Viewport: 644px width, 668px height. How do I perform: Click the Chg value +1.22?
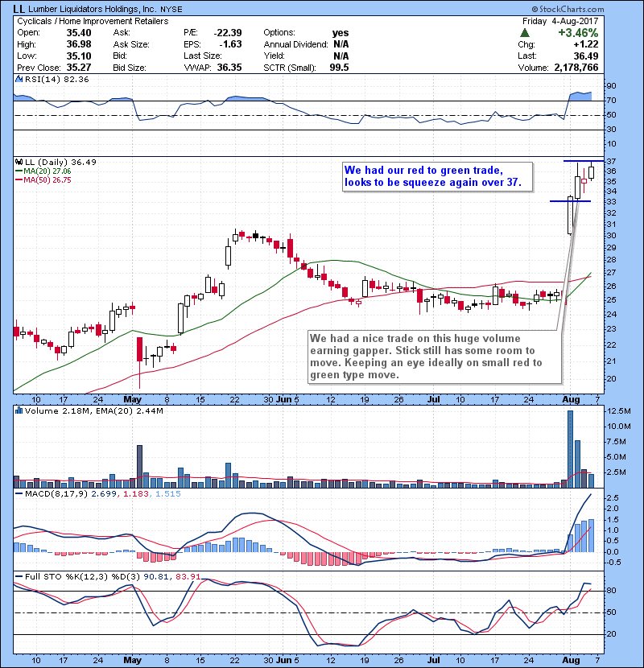pyautogui.click(x=585, y=44)
